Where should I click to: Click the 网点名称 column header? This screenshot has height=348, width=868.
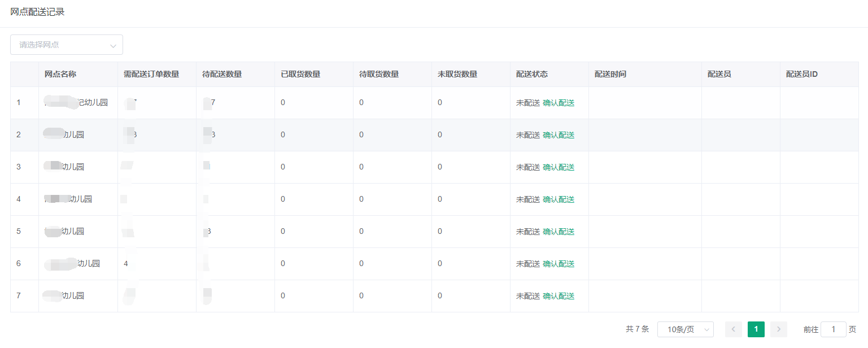point(60,75)
